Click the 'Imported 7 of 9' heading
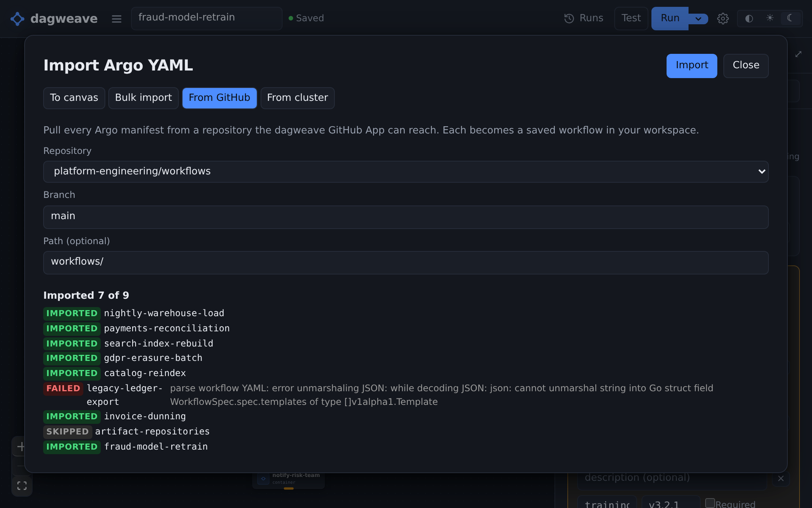Screen dimensions: 812x508 86,295
